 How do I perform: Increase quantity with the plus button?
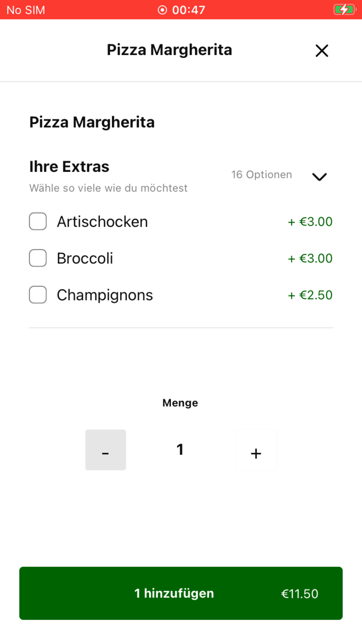coord(256,450)
